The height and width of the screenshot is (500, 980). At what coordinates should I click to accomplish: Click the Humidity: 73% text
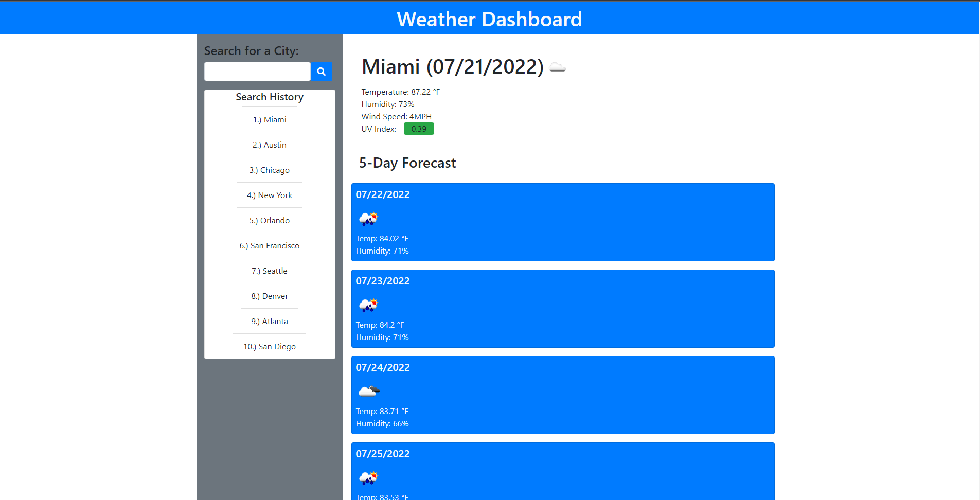[388, 104]
